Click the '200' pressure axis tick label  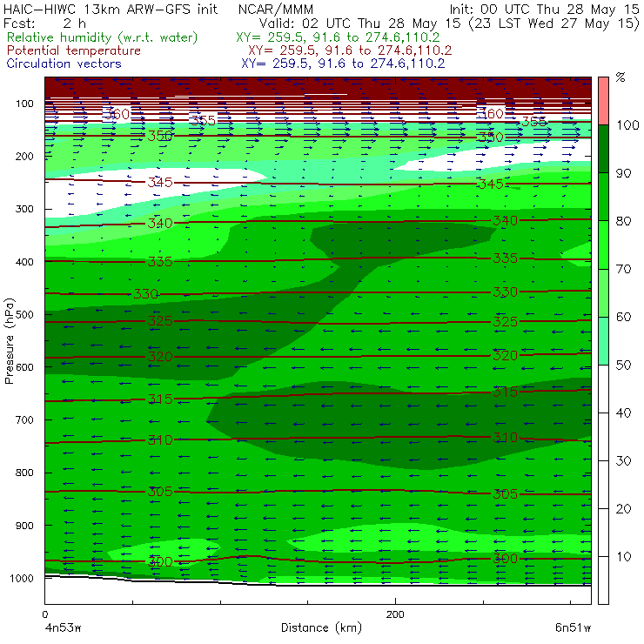pyautogui.click(x=24, y=156)
